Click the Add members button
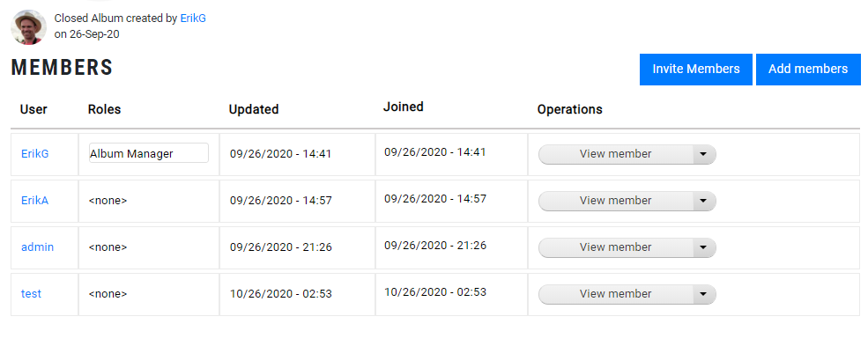This screenshot has width=868, height=346. pos(808,69)
